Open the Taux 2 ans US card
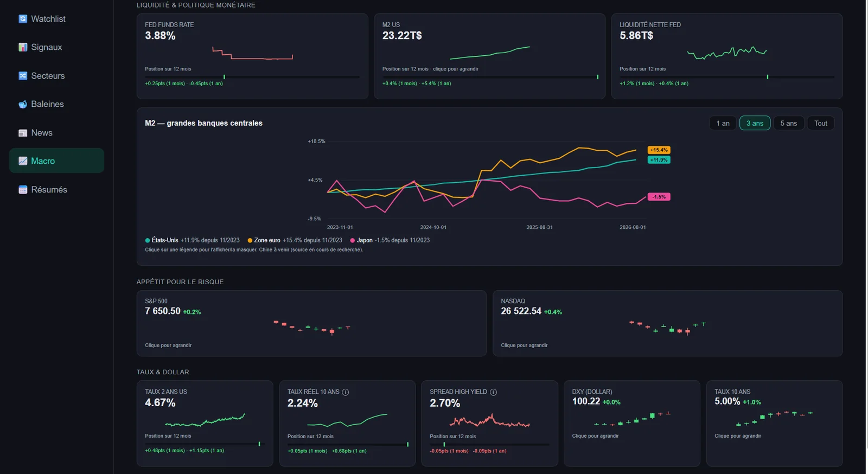The height and width of the screenshot is (474, 868). (205, 423)
